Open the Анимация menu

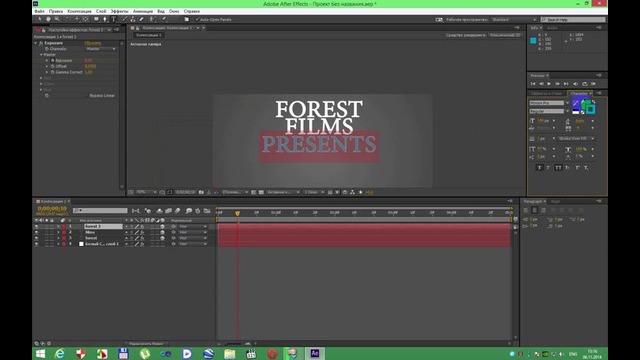click(x=143, y=11)
